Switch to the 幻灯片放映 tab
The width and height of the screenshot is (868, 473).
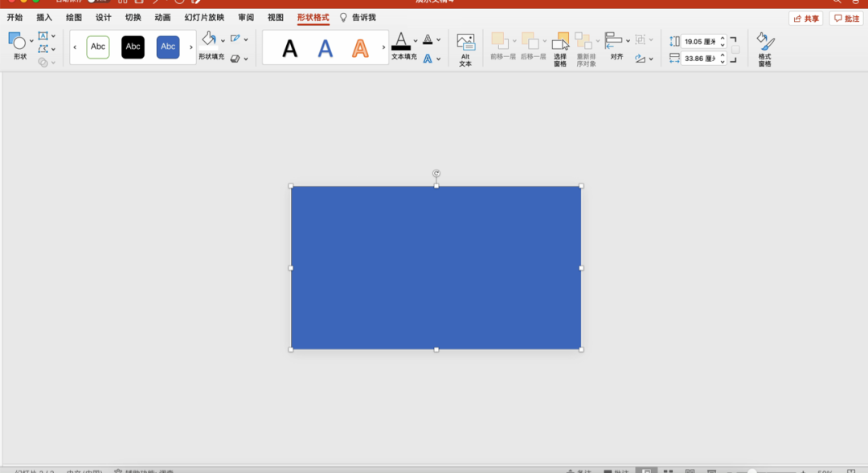[204, 18]
